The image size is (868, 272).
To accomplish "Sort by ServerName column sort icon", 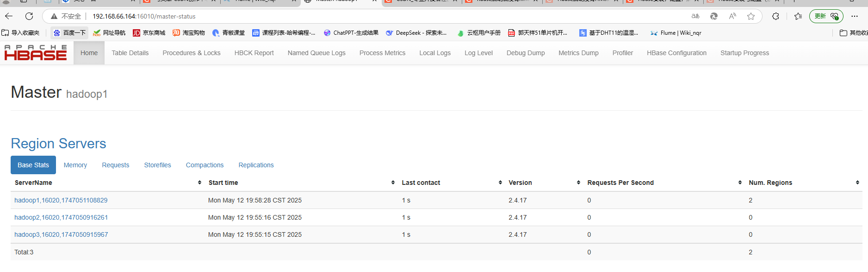I will 199,183.
